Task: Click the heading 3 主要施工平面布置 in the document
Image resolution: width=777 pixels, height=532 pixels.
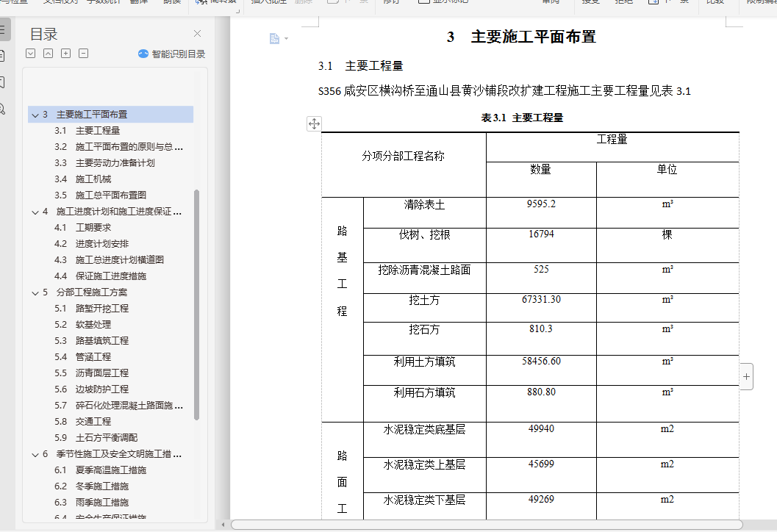Action: point(521,37)
